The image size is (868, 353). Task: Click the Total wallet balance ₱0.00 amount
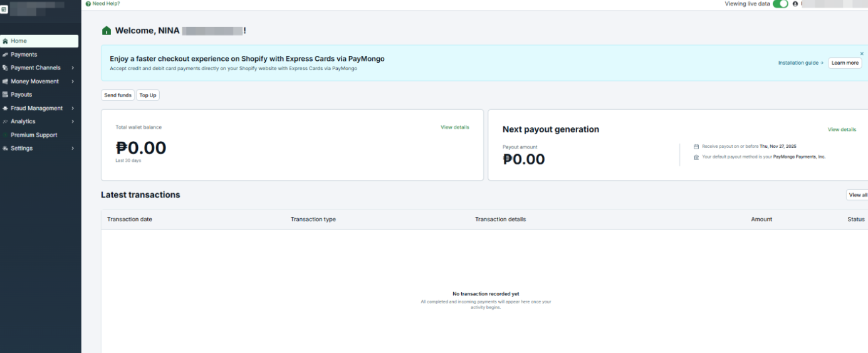(141, 148)
